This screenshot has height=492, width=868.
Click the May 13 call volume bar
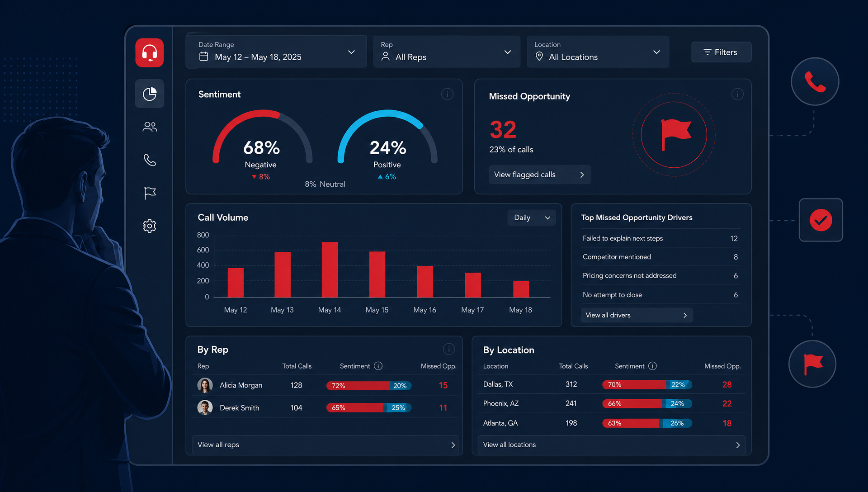(283, 274)
